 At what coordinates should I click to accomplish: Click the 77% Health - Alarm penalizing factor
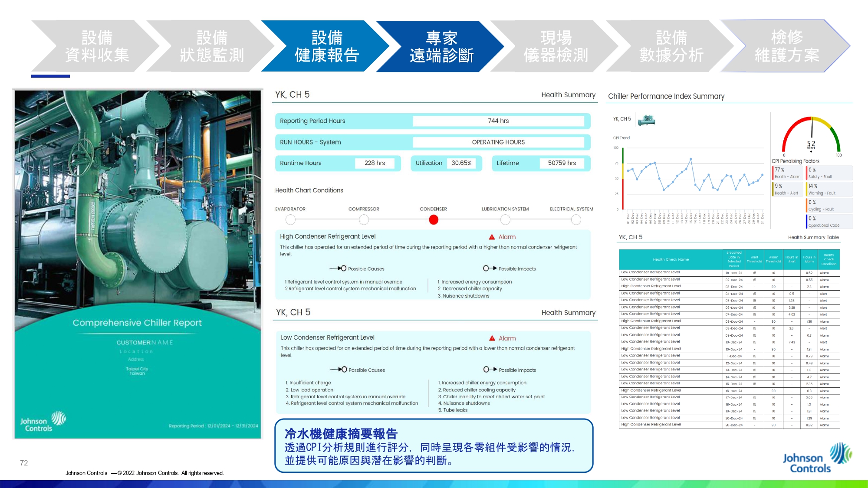pyautogui.click(x=787, y=173)
